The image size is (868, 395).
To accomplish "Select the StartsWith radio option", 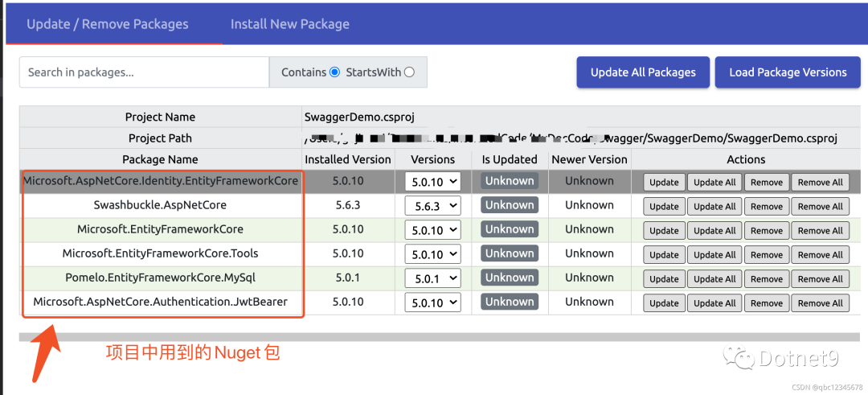I will [x=409, y=72].
